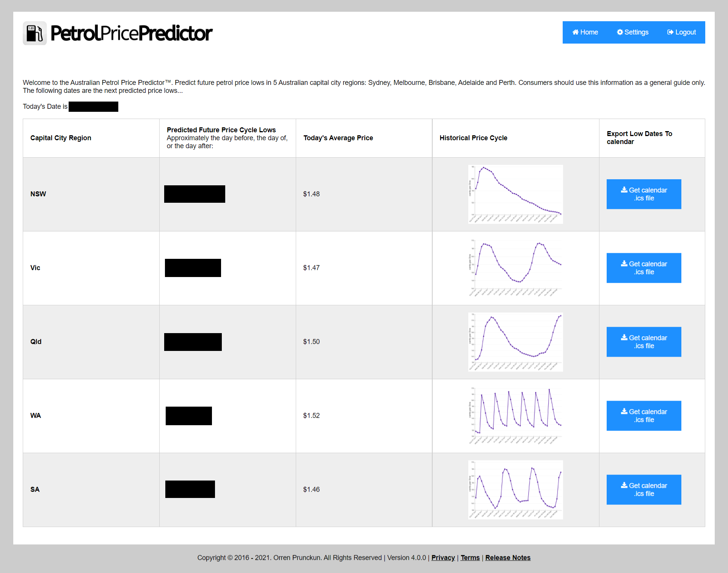Open the Terms page link
Image resolution: width=728 pixels, height=573 pixels.
470,557
